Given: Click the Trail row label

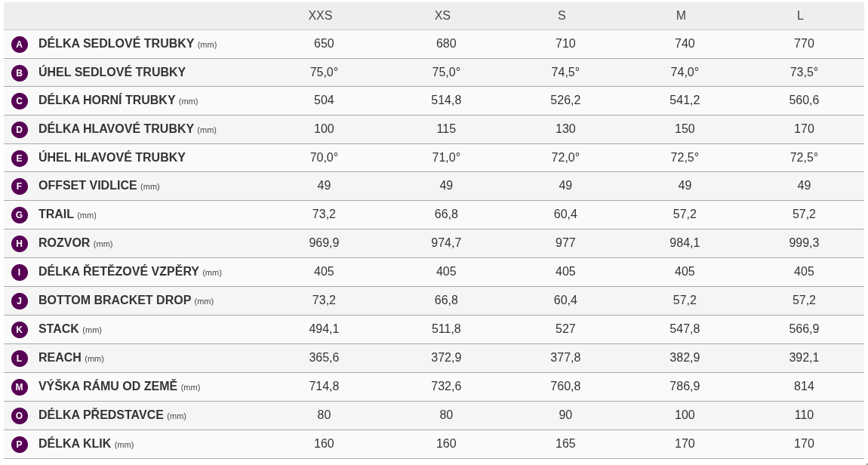Looking at the screenshot, I should 56,214.
